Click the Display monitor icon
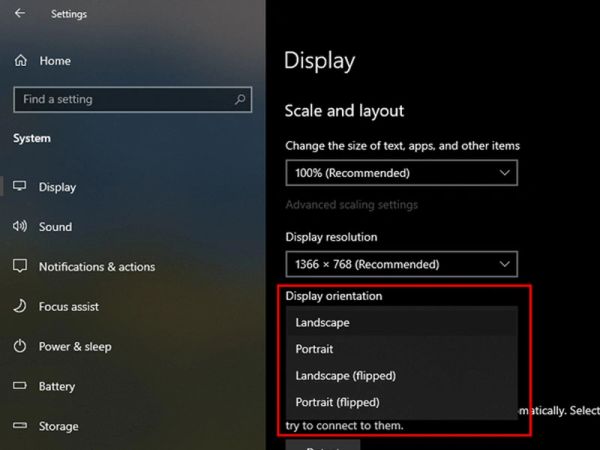 point(20,187)
